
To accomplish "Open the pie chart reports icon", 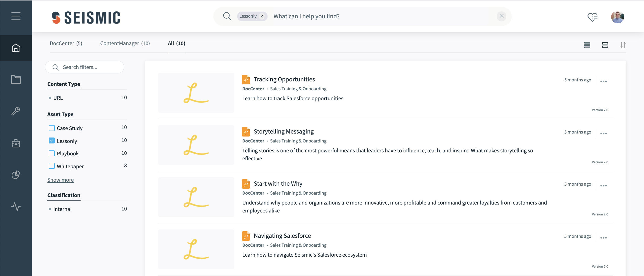I will coord(16,175).
